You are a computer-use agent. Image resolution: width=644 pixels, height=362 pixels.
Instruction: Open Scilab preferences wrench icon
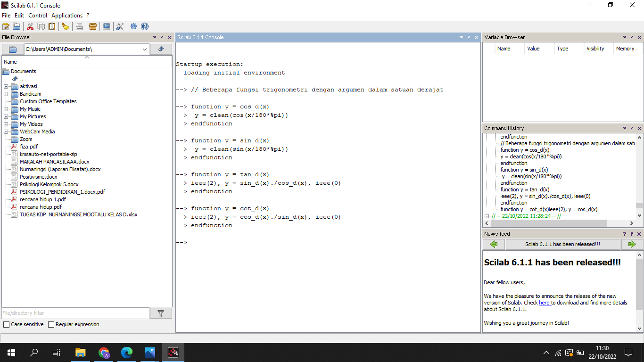pyautogui.click(x=120, y=26)
